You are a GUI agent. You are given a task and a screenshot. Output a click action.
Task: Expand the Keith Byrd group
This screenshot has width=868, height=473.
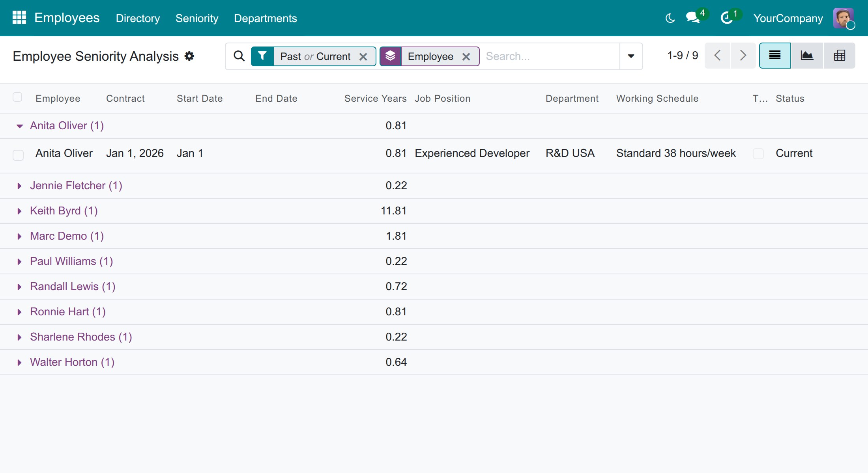pos(19,211)
